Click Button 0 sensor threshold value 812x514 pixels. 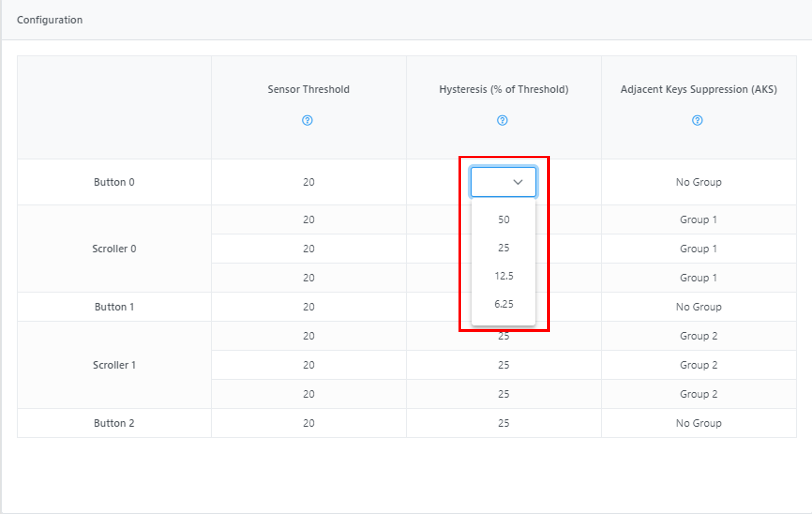point(309,182)
